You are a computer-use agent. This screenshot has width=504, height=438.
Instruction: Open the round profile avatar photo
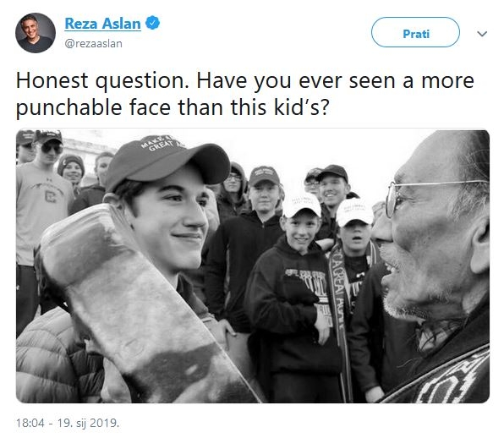[36, 33]
